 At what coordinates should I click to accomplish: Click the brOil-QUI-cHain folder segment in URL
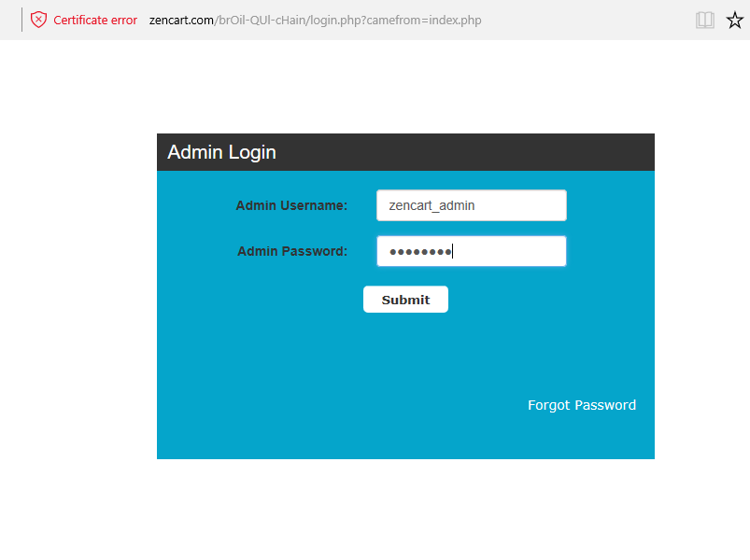click(262, 20)
